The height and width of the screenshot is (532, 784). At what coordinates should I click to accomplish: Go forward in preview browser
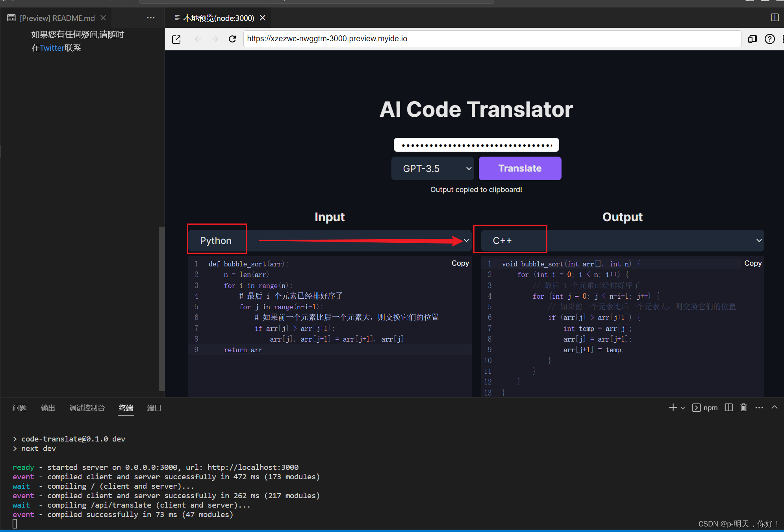tap(215, 39)
